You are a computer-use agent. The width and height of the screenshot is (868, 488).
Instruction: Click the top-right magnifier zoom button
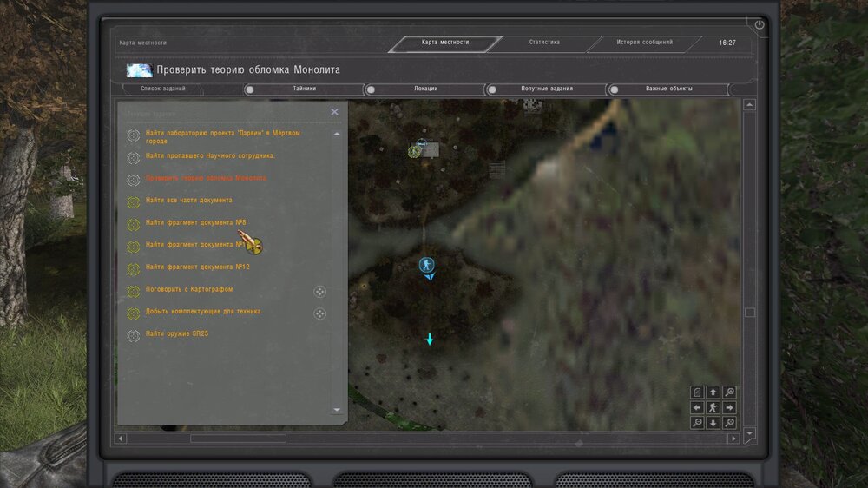(730, 392)
